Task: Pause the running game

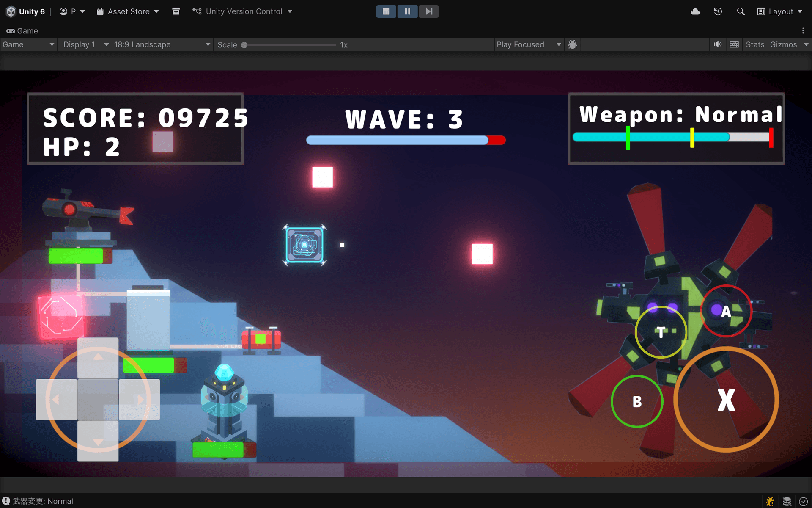Action: coord(407,11)
